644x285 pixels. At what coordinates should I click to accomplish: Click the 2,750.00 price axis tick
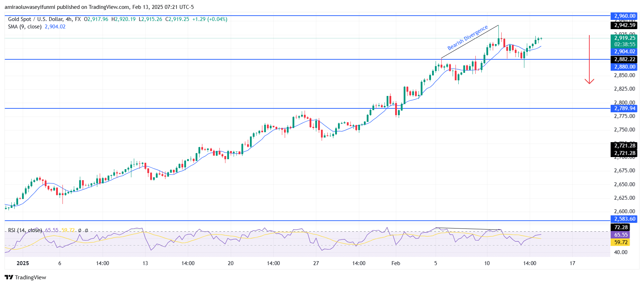point(624,130)
